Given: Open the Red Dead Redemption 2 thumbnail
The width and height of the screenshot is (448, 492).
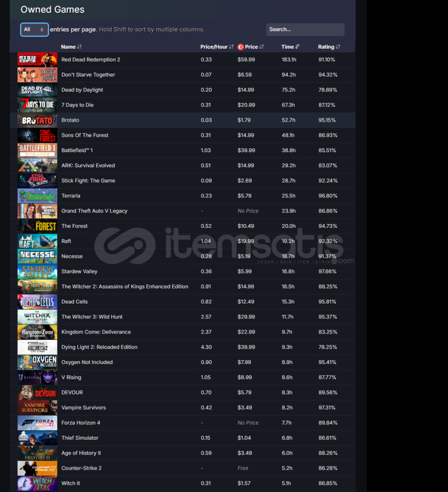Looking at the screenshot, I should point(37,60).
